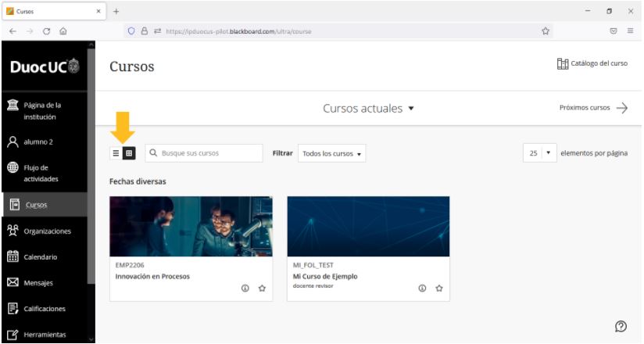The height and width of the screenshot is (344, 644).
Task: Click the magnifier icon in course search
Action: [153, 153]
